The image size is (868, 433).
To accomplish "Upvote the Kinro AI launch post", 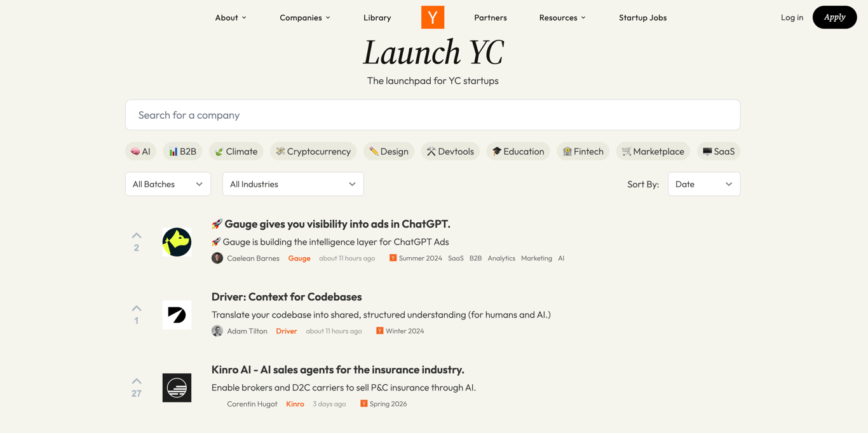I will [137, 382].
